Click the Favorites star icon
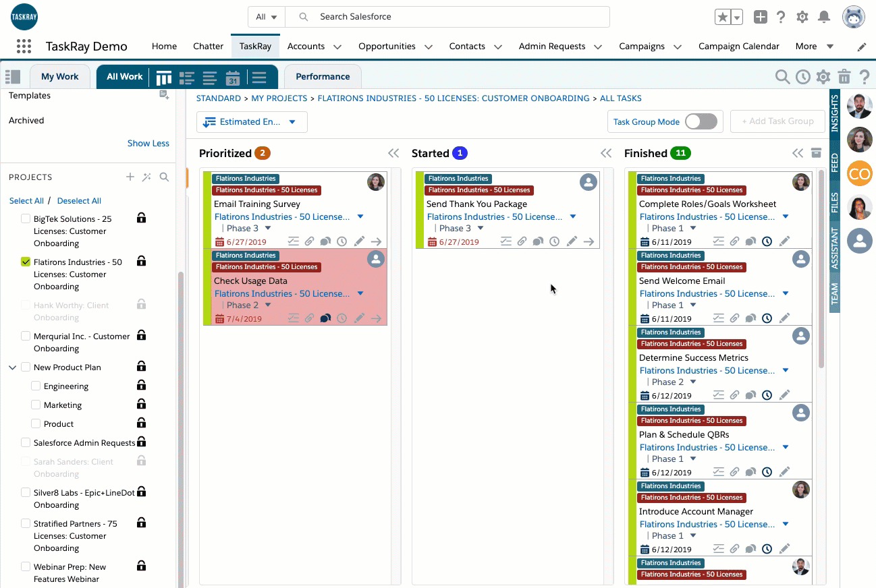The width and height of the screenshot is (876, 588). (723, 18)
